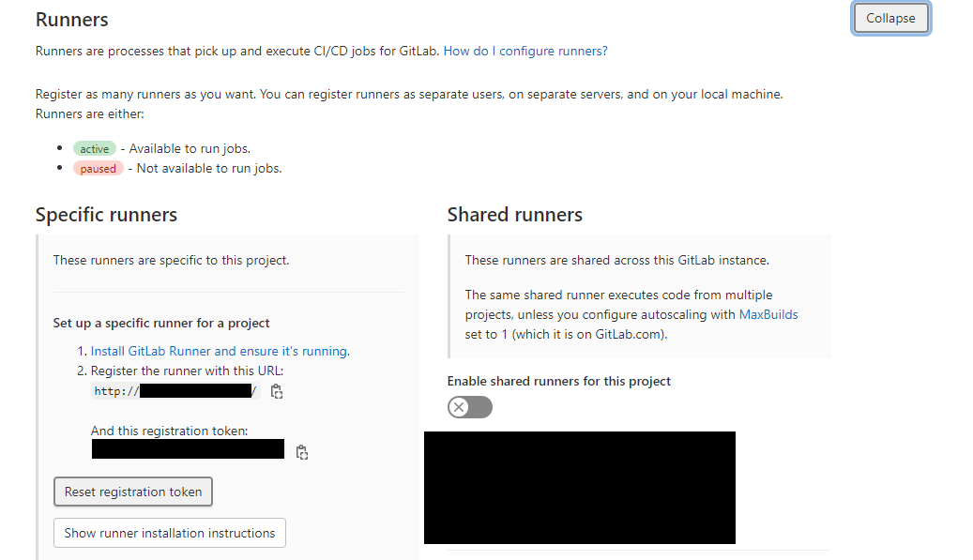Collapse the Runners panel using top-right button
Viewport: 973px width, 560px height.
[889, 18]
